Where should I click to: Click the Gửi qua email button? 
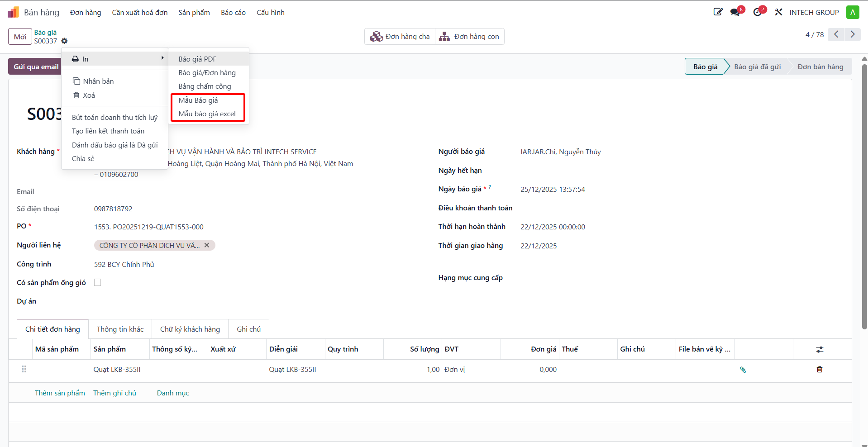36,67
